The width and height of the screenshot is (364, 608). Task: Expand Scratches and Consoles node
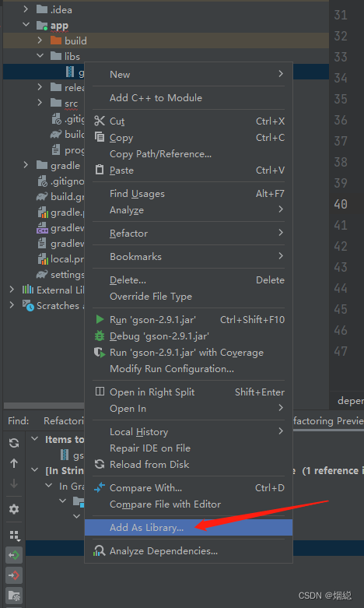[12, 304]
